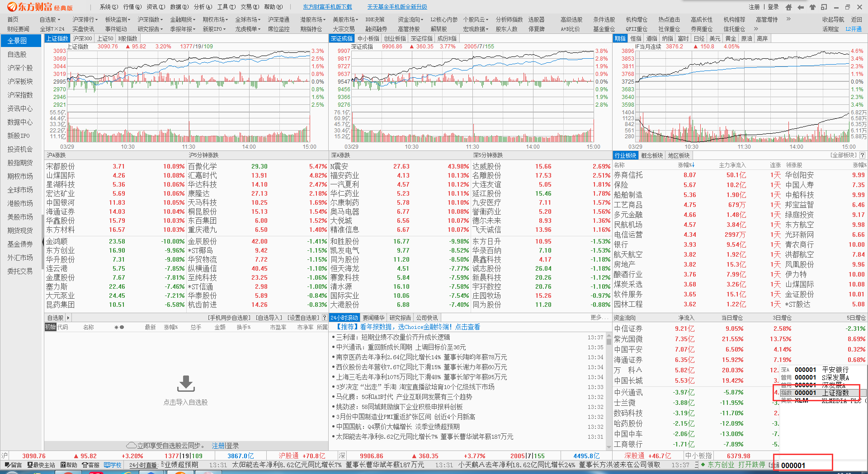Image resolution: width=868 pixels, height=474 pixels.
Task: Open news headline 中兴通讯 重回新成长周期
Action: pyautogui.click(x=401, y=347)
